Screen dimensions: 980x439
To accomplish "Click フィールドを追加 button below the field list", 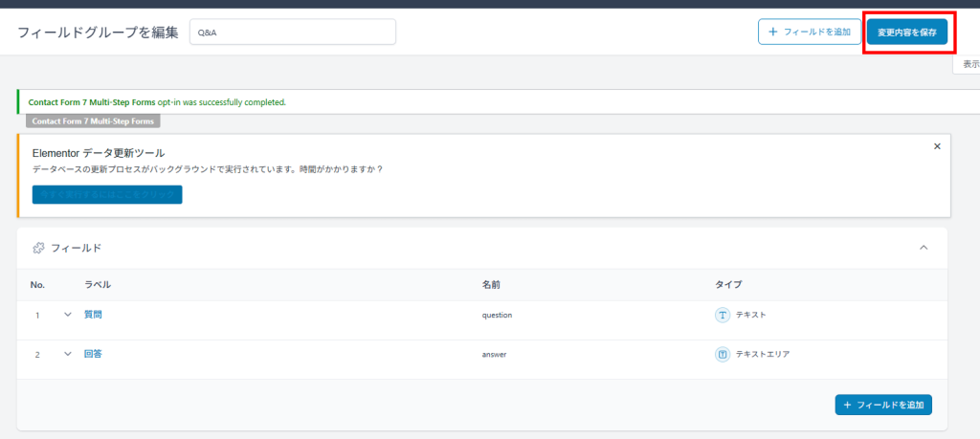I will tap(882, 405).
